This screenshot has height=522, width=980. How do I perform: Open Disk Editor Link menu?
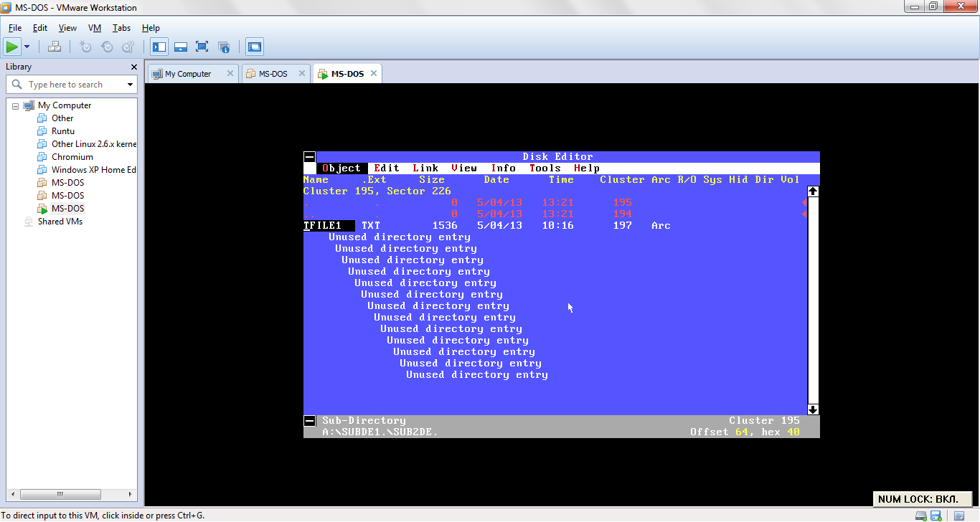point(425,169)
